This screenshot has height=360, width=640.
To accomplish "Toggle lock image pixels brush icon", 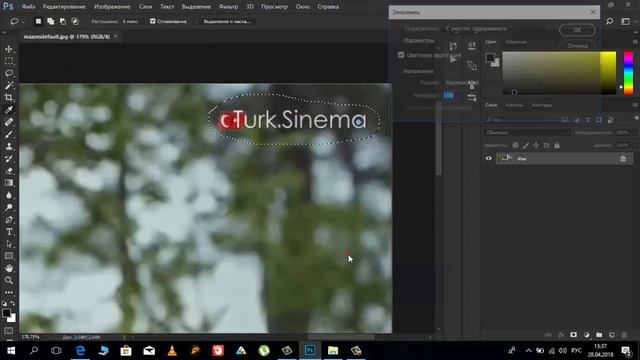I will (526, 145).
